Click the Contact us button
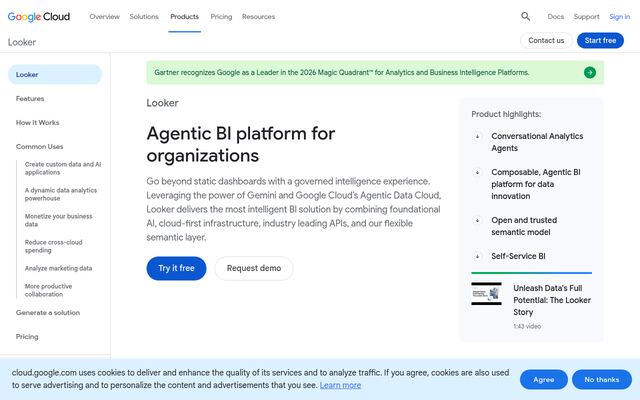The image size is (640, 400). pos(546,40)
